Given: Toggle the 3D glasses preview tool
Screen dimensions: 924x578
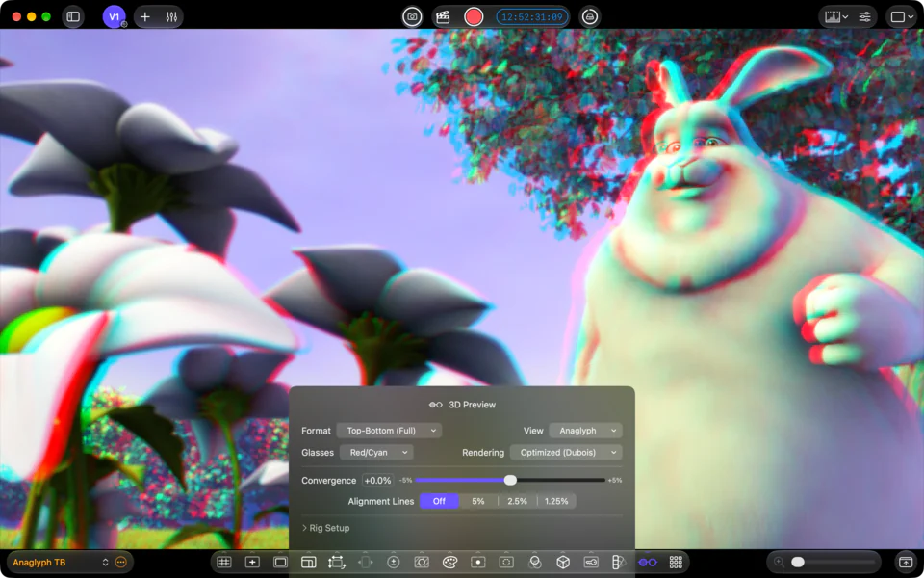Looking at the screenshot, I should (647, 562).
